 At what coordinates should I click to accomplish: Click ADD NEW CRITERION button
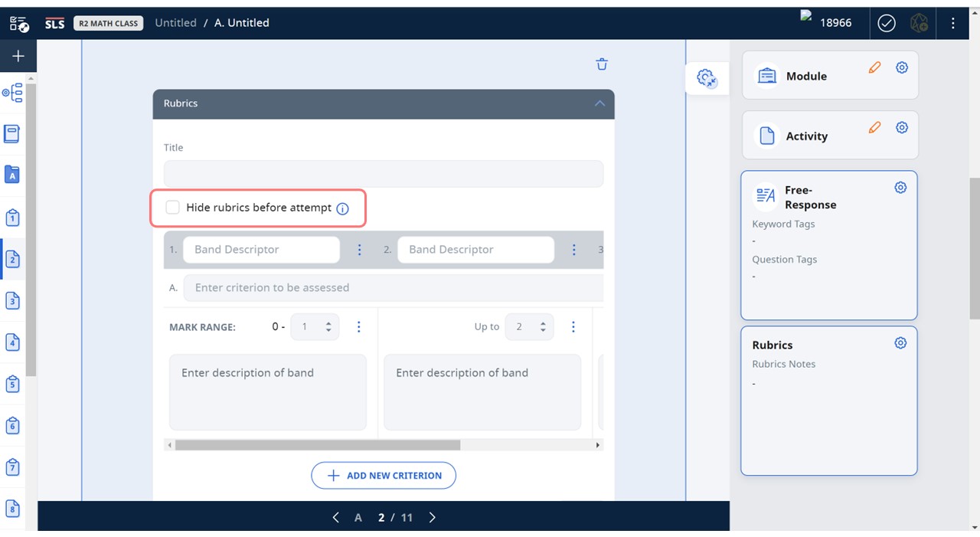click(x=384, y=476)
